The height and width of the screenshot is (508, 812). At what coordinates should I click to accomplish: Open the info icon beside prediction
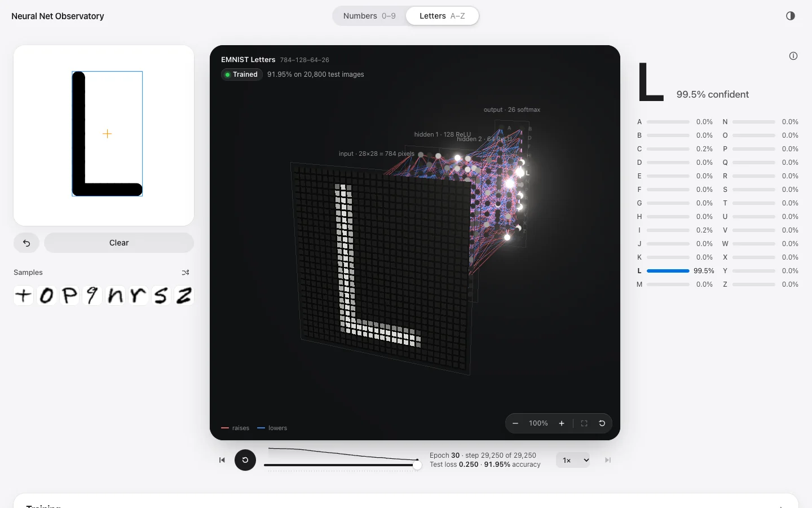pyautogui.click(x=793, y=56)
